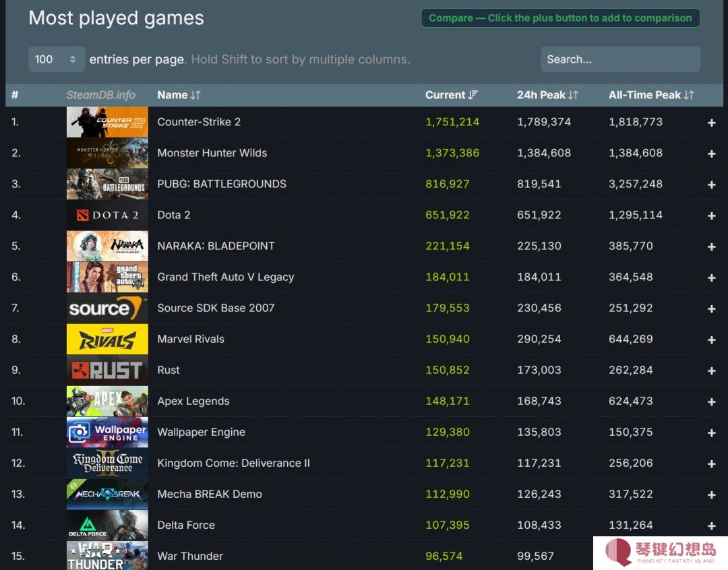Open Delta Force thumbnail
This screenshot has height=570, width=728.
click(107, 525)
